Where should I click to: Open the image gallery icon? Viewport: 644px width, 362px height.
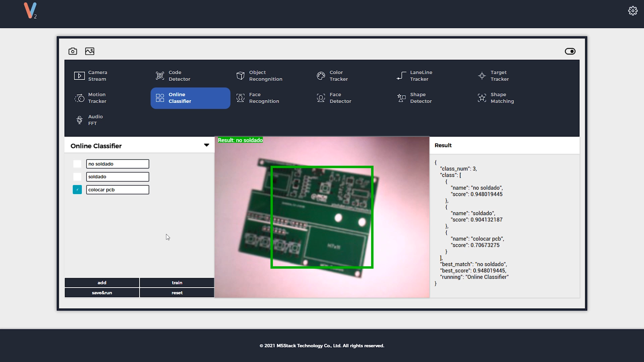[90, 51]
